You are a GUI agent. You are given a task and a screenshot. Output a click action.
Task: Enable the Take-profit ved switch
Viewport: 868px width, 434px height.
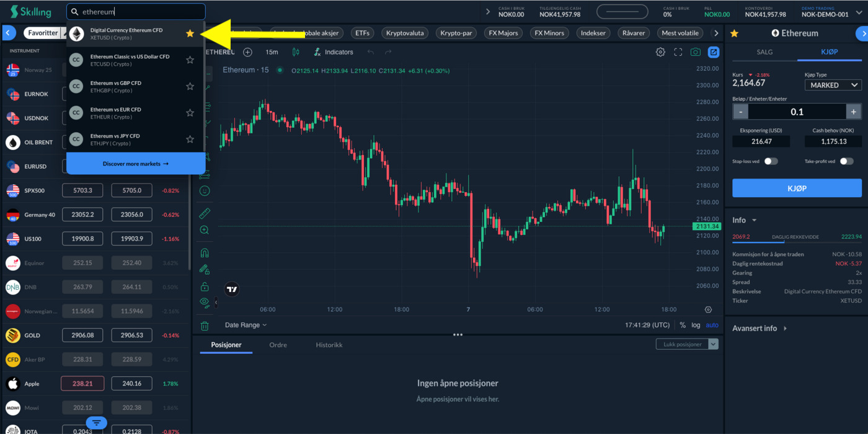(x=846, y=161)
